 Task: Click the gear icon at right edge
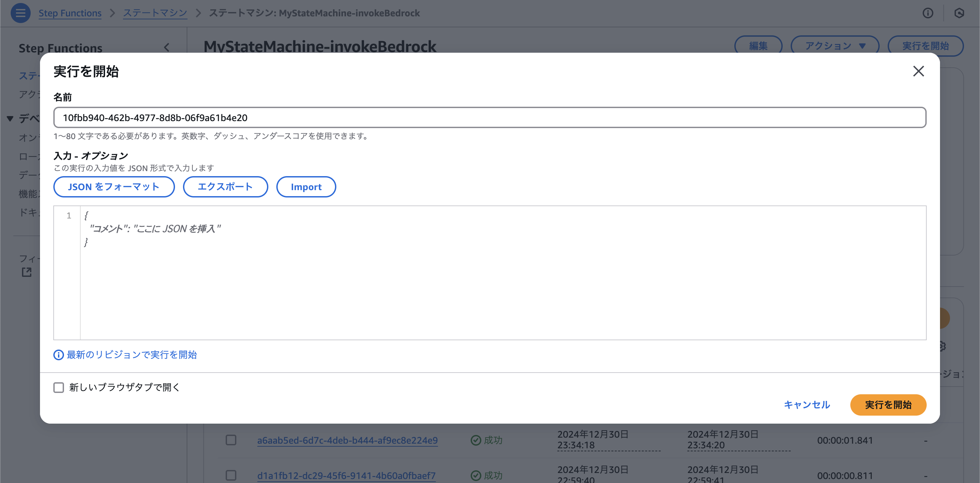coord(942,346)
